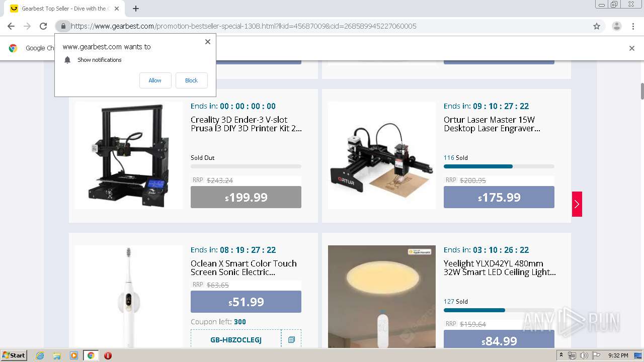Launch Internet Explorer from taskbar
This screenshot has width=644, height=362.
(40, 355)
